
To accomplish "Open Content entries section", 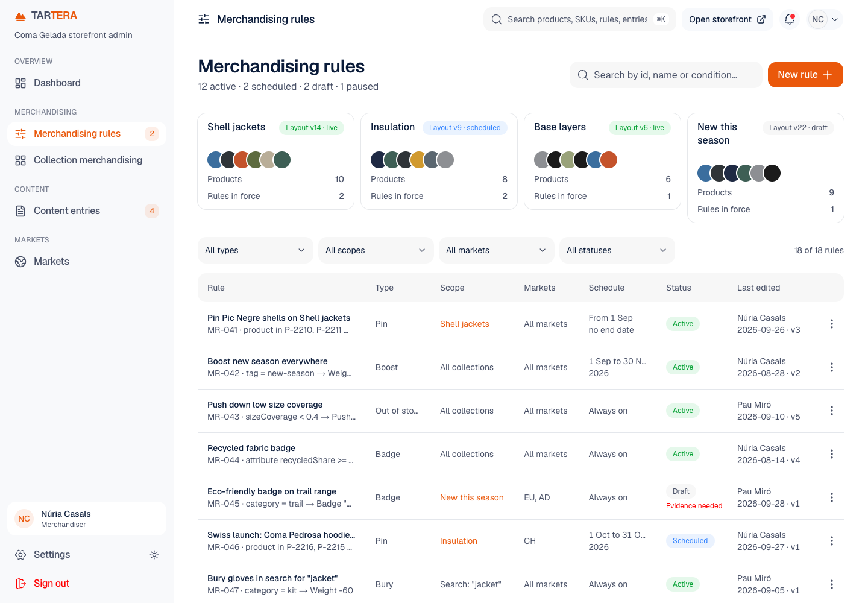I will pyautogui.click(x=87, y=211).
